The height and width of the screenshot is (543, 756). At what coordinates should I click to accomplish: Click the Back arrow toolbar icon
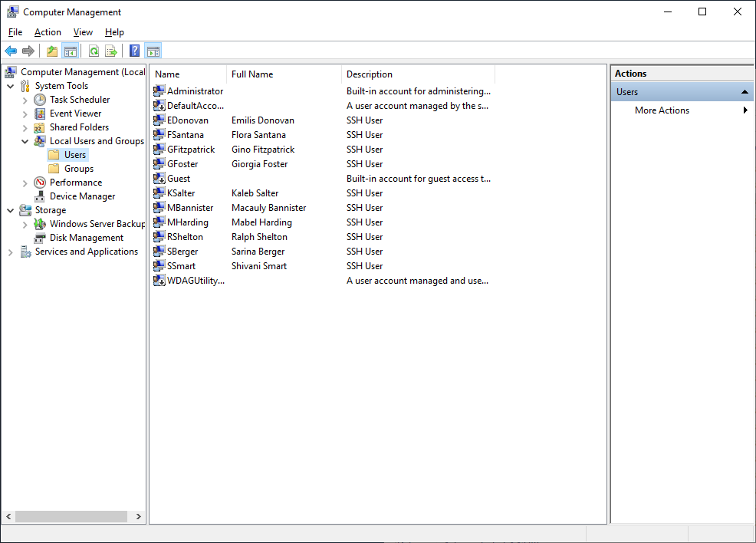point(11,51)
